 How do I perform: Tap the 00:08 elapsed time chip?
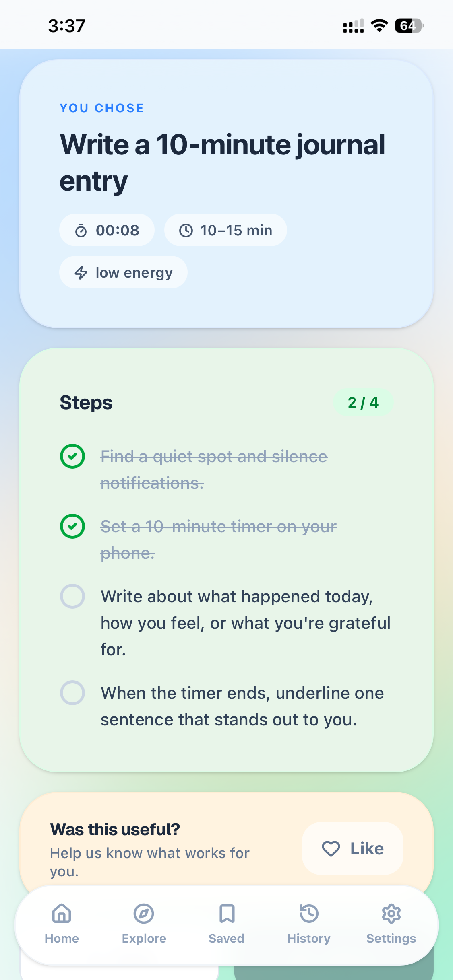[x=107, y=230]
